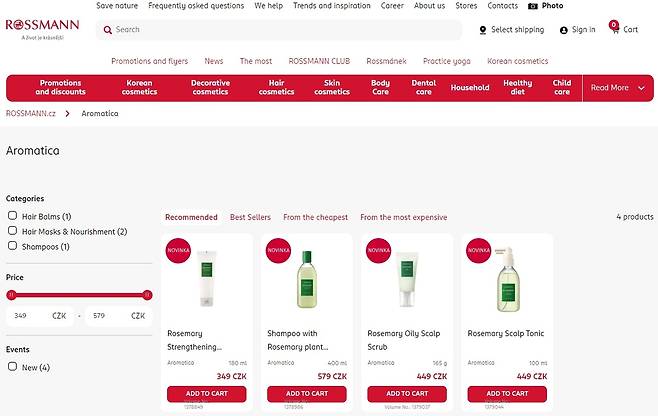Expand the Read More categories menu
The width and height of the screenshot is (658, 416).
click(617, 88)
